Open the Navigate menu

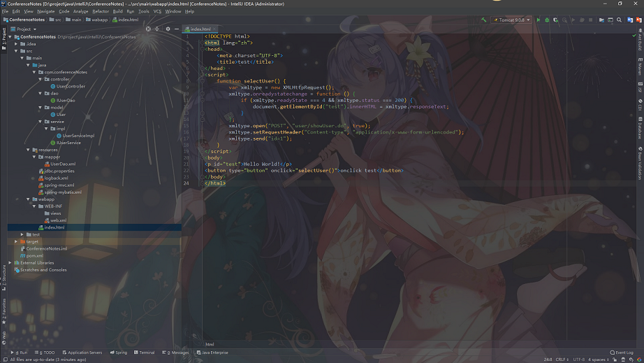click(x=45, y=11)
